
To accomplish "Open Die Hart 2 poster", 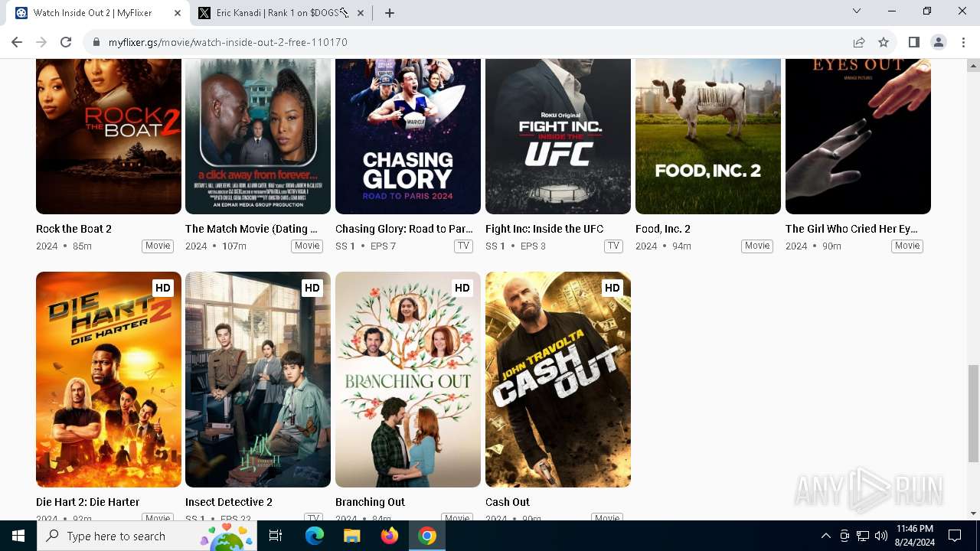I will [x=109, y=380].
